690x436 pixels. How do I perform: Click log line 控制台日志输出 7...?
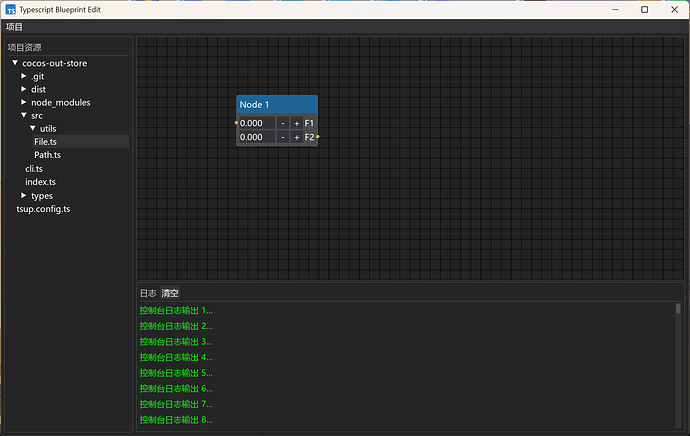[x=176, y=404]
